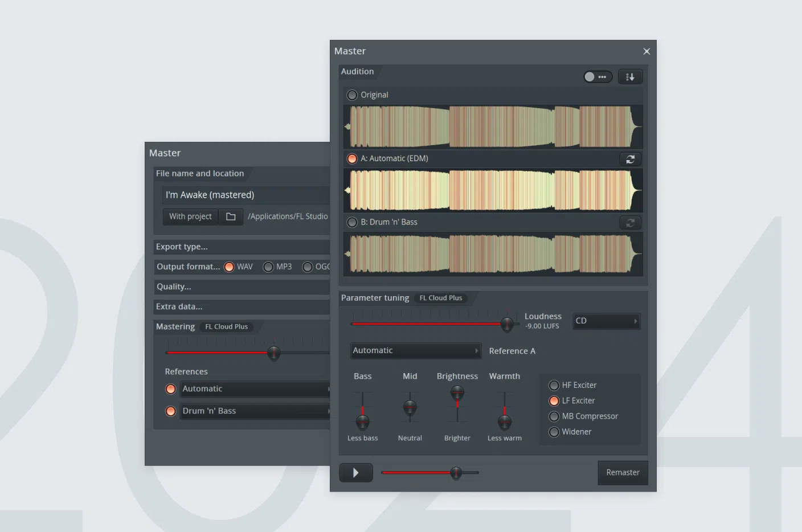Enable the Widener option

554,432
